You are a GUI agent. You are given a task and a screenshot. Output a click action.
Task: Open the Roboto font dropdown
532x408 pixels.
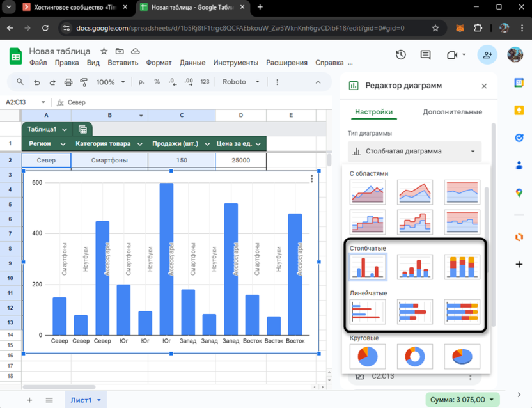pos(240,82)
